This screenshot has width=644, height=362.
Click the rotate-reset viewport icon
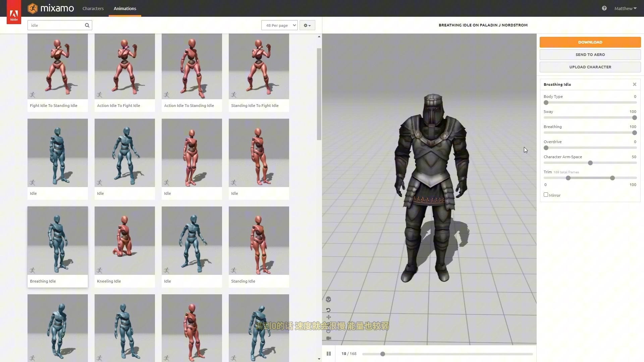click(x=328, y=310)
